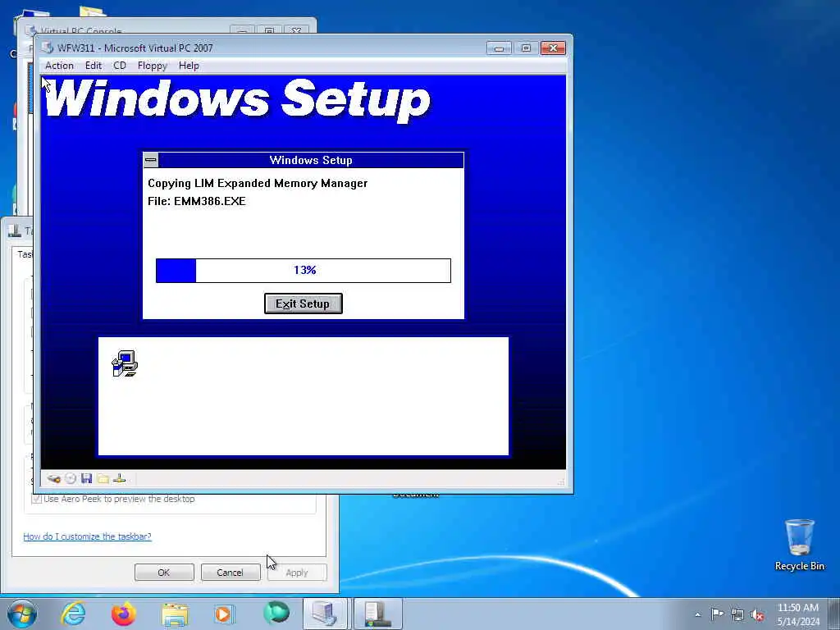
Task: Click the CD drive status icon in Virtual PC
Action: 71,479
